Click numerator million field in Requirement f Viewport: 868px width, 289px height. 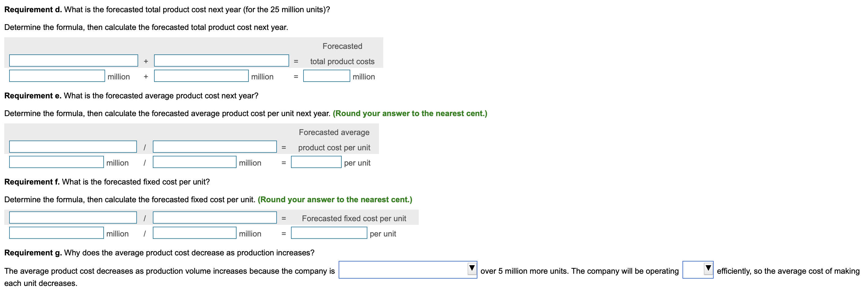[56, 233]
